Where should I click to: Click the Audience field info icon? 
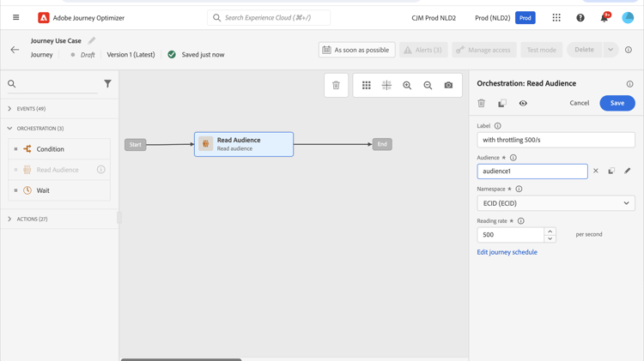[513, 158]
